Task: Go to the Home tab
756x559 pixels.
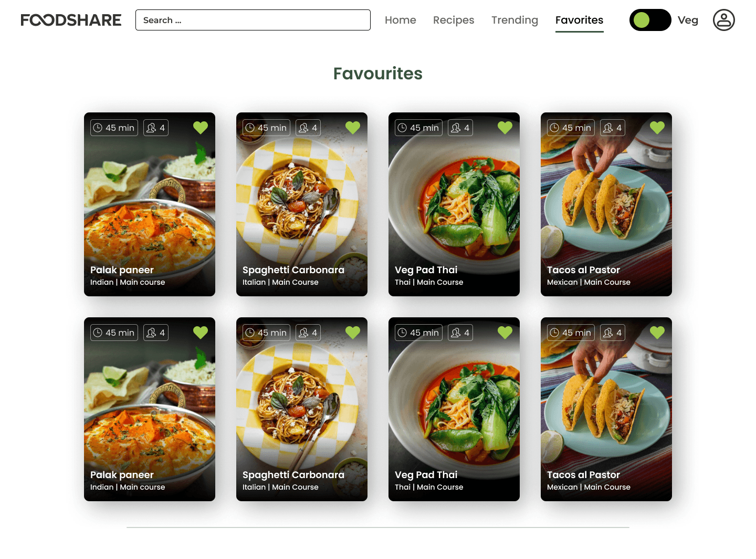Action: coord(401,20)
